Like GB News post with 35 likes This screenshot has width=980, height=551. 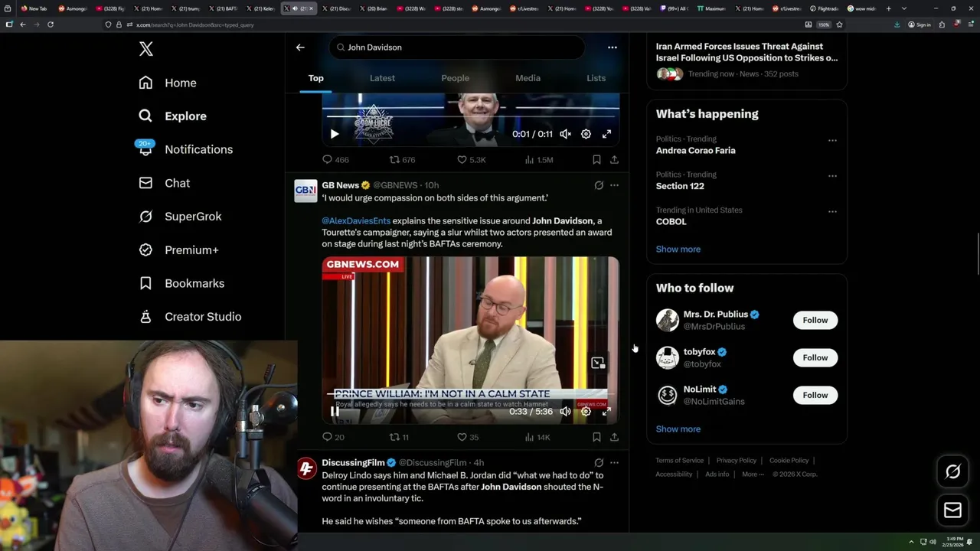click(x=468, y=438)
